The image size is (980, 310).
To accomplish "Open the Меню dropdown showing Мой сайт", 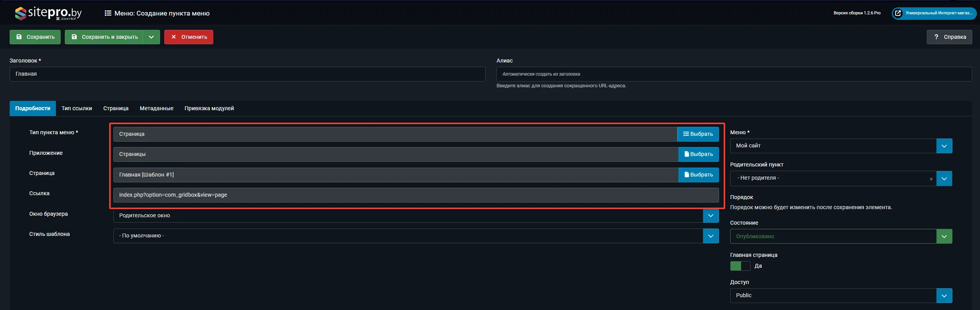I will (944, 146).
